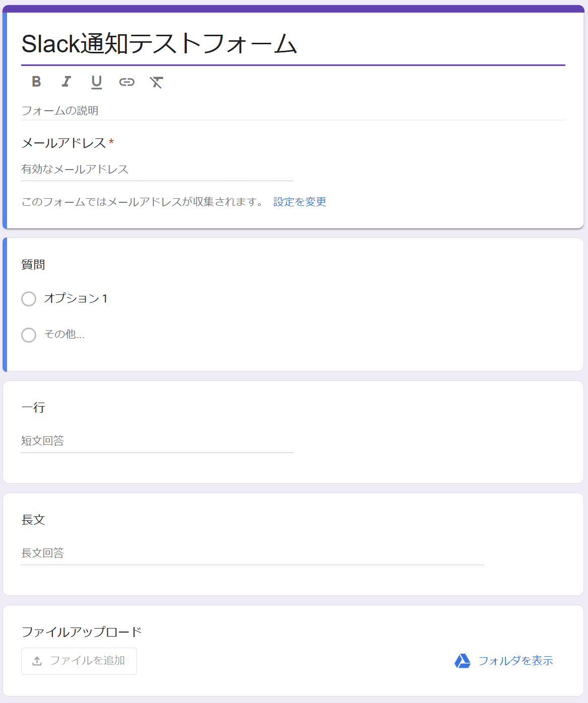The height and width of the screenshot is (703, 588).
Task: Toggle underline formatting icon
Action: pos(96,82)
